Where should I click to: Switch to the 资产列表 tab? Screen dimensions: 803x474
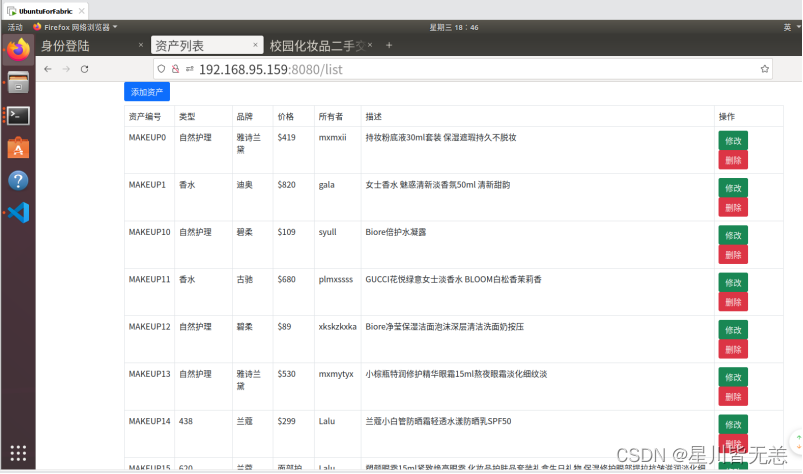[x=207, y=46]
